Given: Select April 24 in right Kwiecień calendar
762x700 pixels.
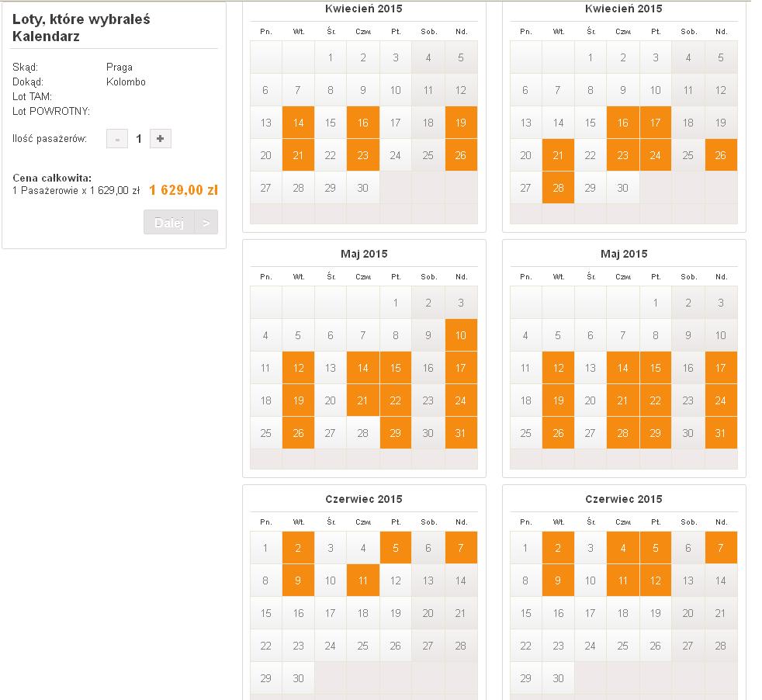Looking at the screenshot, I should [656, 155].
